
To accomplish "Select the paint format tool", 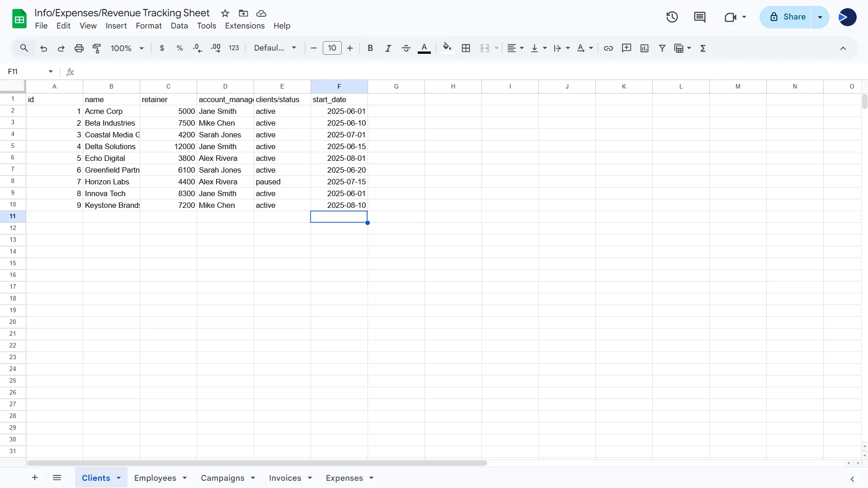I will tap(97, 48).
